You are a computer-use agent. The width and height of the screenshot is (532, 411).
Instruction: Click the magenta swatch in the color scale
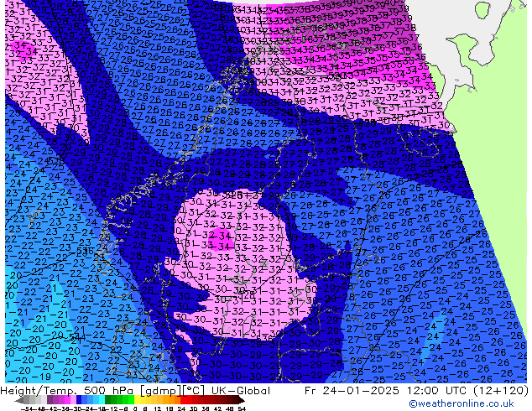pyautogui.click(x=67, y=399)
